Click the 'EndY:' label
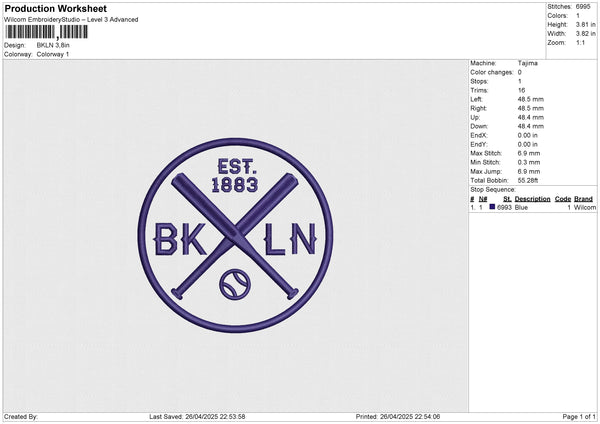Viewport: 600px width, 424px height. [479, 144]
